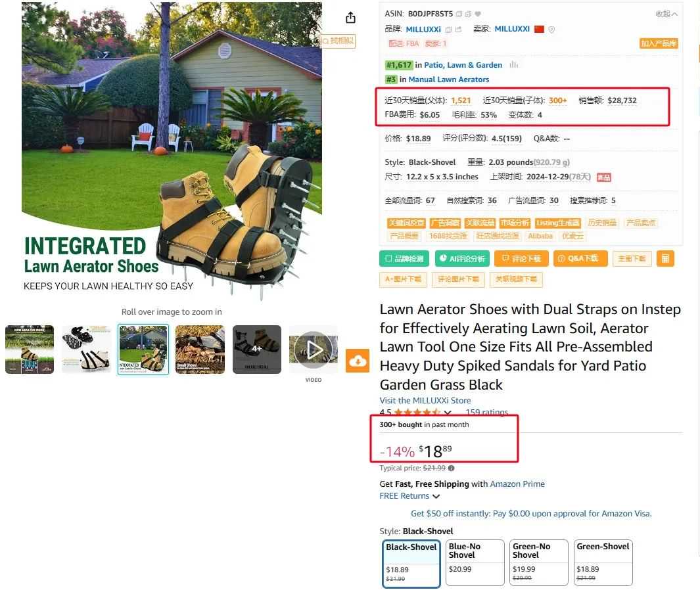Image resolution: width=700 pixels, height=590 pixels.
Task: Click the share icon above the product image
Action: (x=350, y=17)
